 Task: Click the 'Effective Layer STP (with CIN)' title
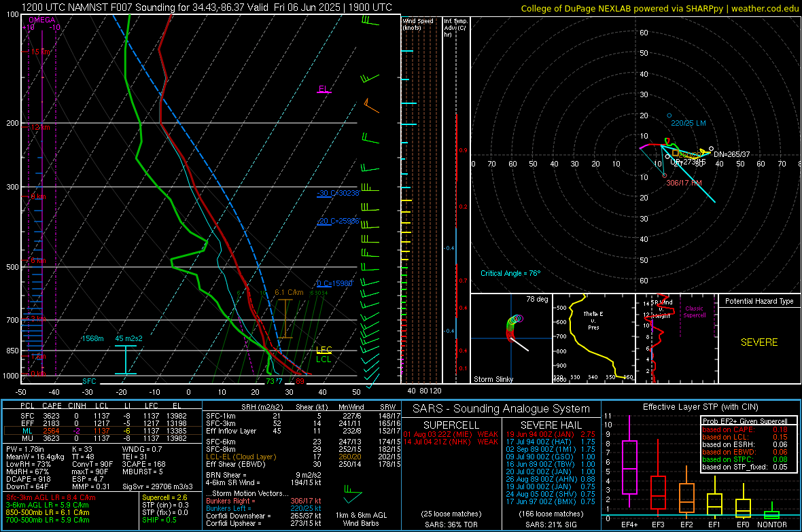tap(701, 407)
